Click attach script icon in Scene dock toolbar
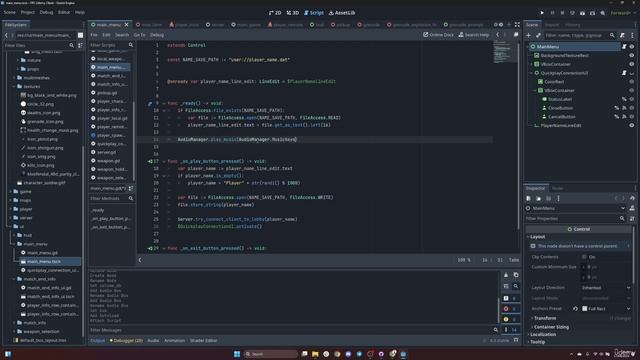Image resolution: width=640 pixels, height=360 pixels. (x=622, y=35)
